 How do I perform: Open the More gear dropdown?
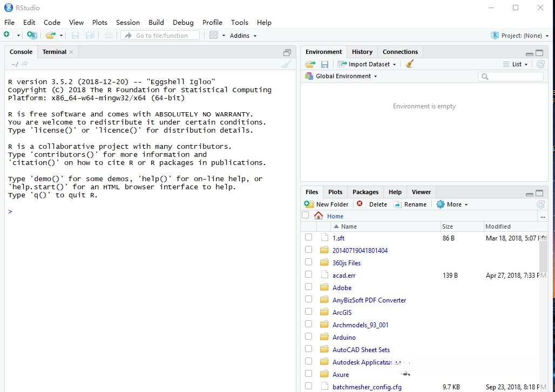point(452,204)
